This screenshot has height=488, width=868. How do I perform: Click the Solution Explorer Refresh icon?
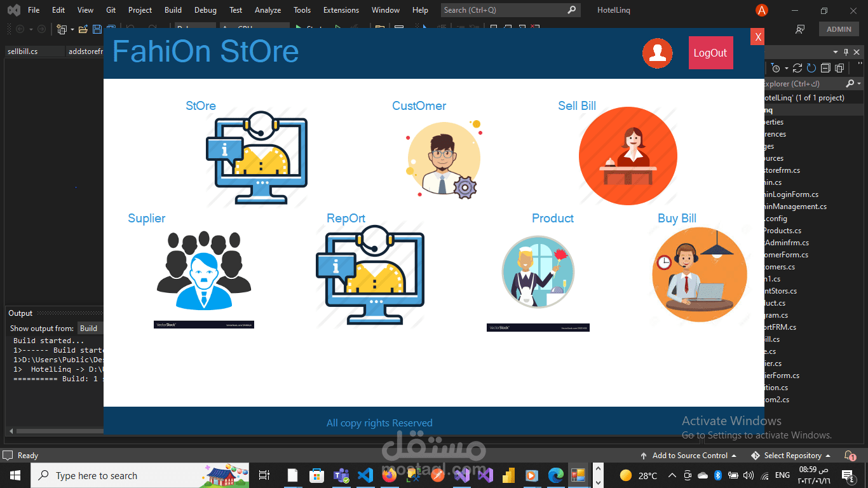(811, 68)
